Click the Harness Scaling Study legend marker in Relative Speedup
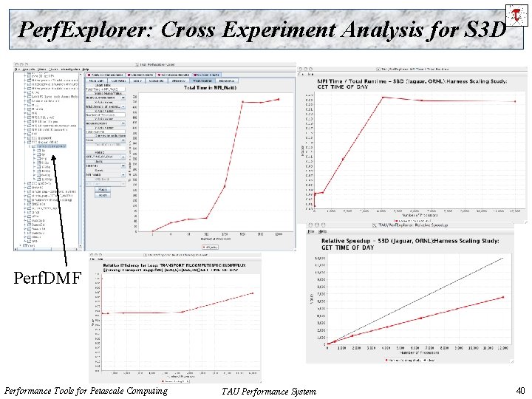532x399 pixels. coord(386,360)
